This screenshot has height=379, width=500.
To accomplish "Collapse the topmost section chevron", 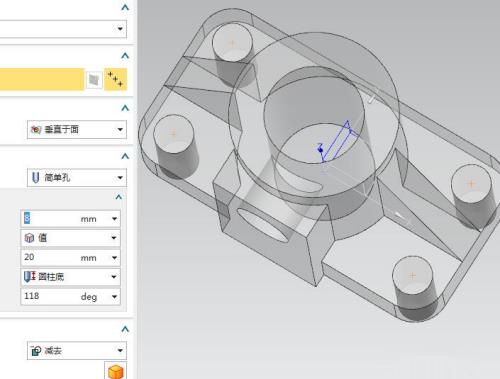I will 125,7.
